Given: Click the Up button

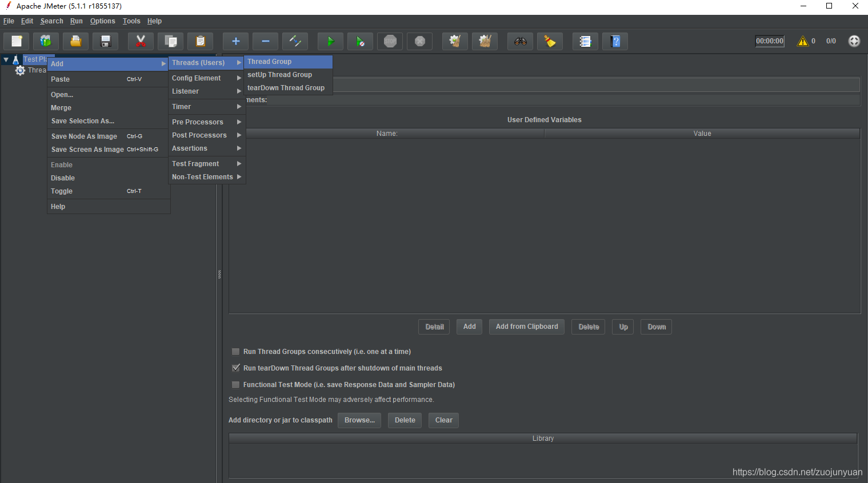Looking at the screenshot, I should point(623,327).
